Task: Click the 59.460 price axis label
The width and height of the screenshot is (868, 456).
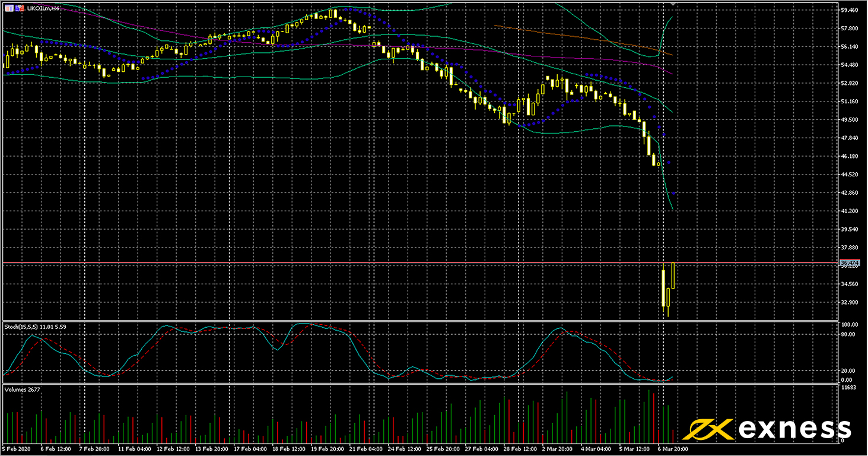Action: pyautogui.click(x=850, y=10)
